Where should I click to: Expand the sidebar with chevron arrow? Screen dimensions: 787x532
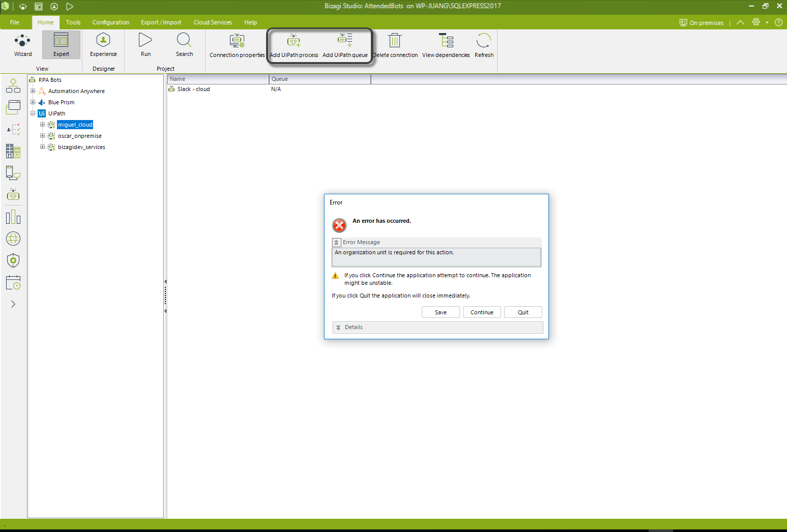tap(13, 304)
